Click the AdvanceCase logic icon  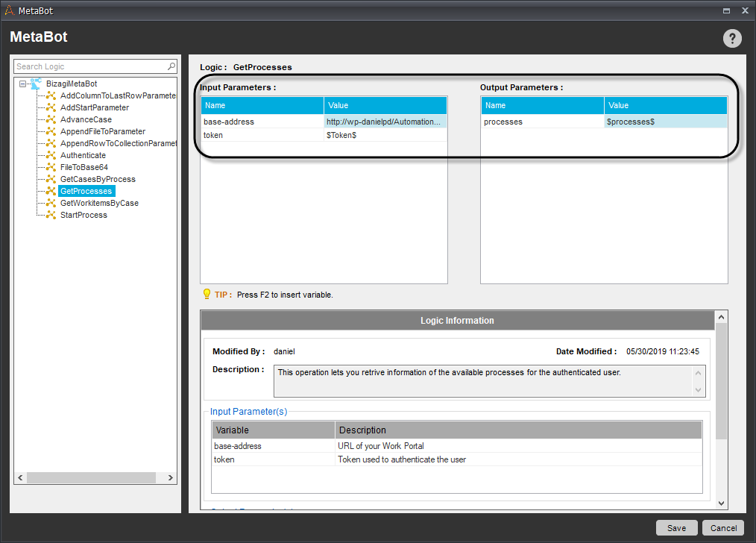click(51, 119)
